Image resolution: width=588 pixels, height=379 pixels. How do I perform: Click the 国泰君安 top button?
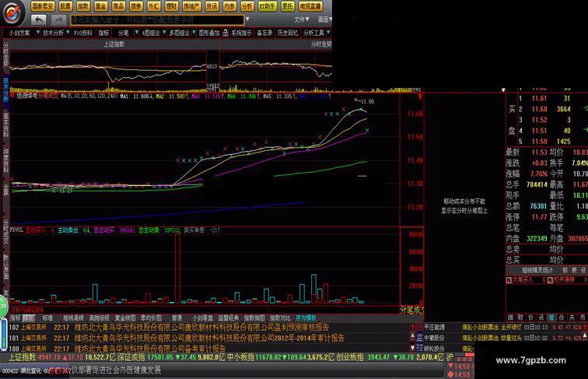(43, 6)
